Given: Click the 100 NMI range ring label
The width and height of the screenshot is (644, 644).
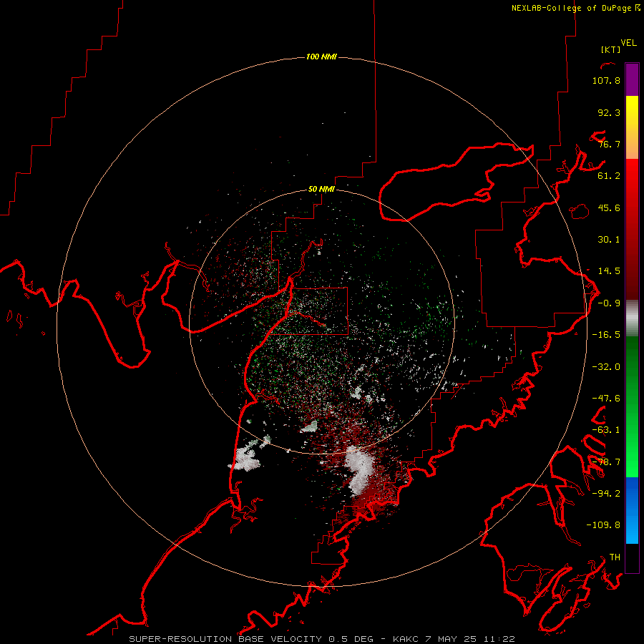Looking at the screenshot, I should [321, 57].
